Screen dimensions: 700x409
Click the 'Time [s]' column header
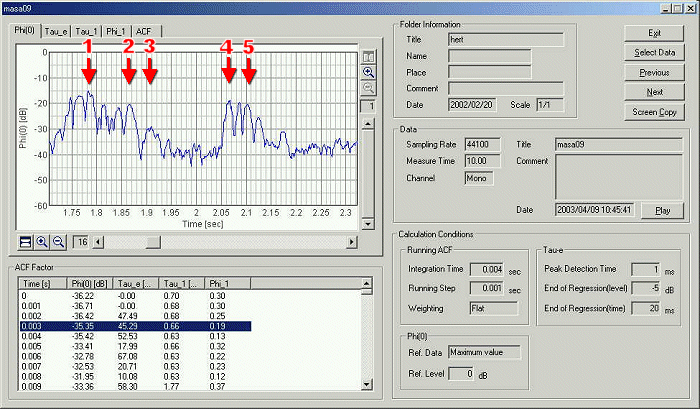pyautogui.click(x=43, y=284)
